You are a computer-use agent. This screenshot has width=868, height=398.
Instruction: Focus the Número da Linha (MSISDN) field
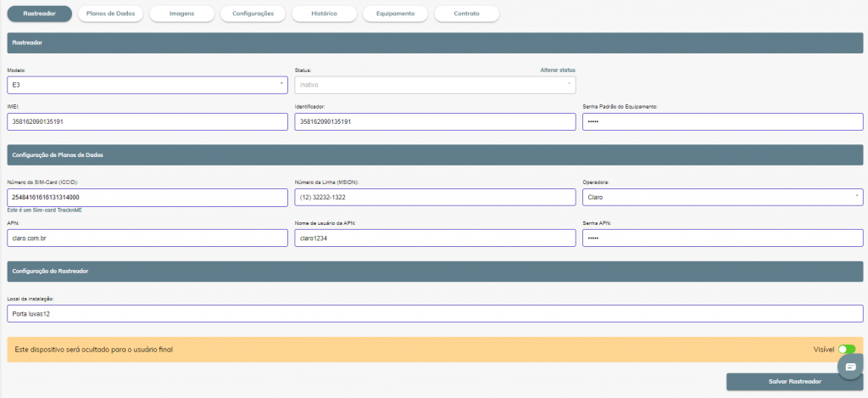tap(435, 198)
